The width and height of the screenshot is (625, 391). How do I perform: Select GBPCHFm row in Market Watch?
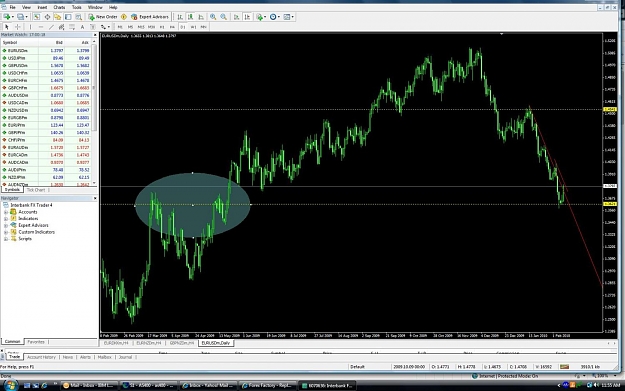(46, 88)
